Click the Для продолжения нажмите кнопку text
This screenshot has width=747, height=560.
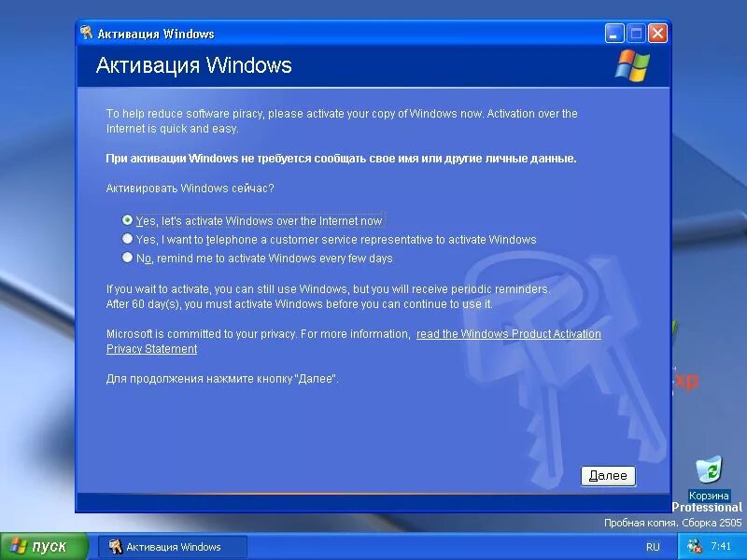point(222,379)
